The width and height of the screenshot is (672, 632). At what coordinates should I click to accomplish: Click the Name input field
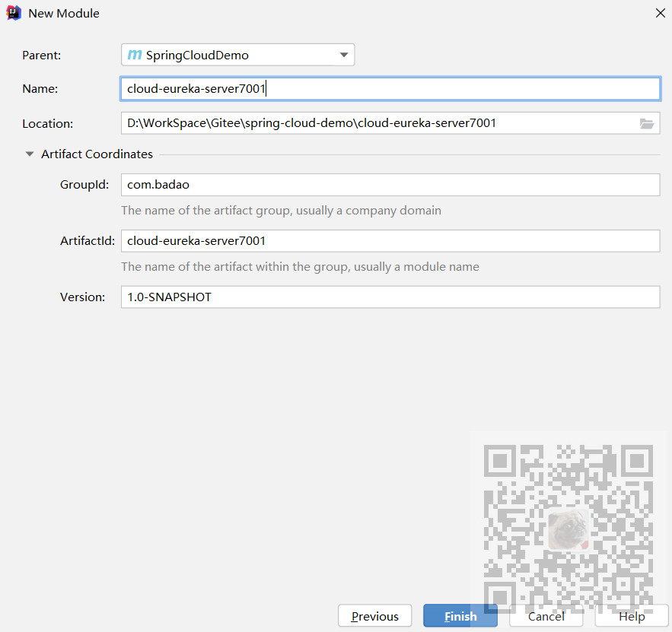[390, 89]
